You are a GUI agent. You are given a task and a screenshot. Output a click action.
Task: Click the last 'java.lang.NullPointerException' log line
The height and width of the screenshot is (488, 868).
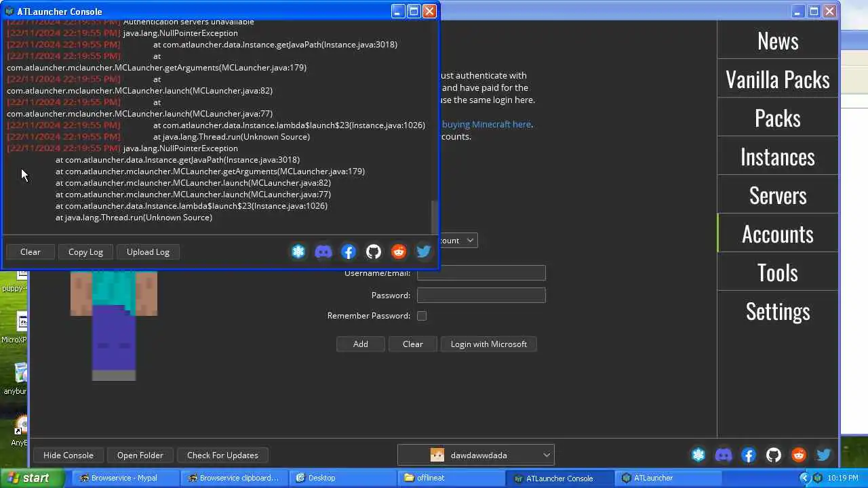(x=180, y=148)
